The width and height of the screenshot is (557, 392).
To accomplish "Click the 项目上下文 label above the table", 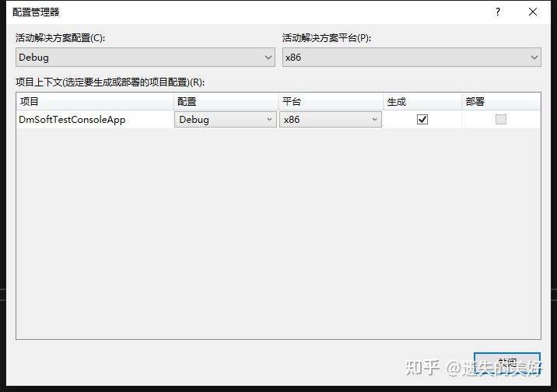I will [110, 82].
